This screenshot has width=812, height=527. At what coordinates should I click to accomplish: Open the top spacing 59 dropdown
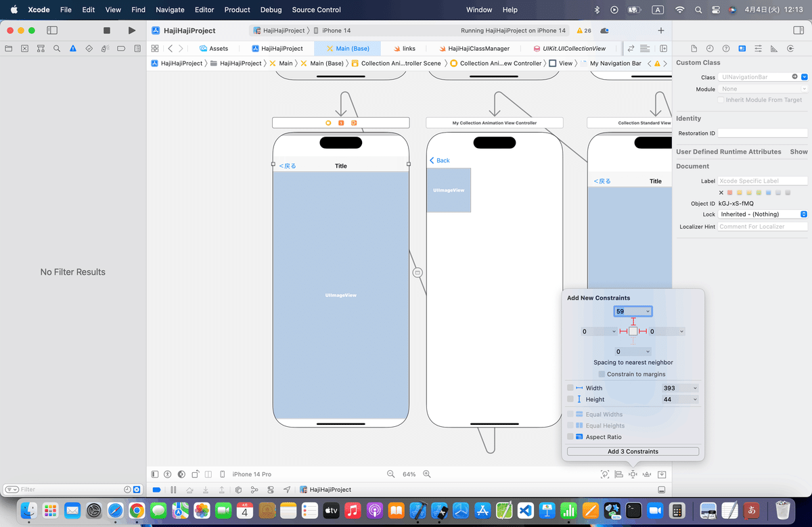[x=648, y=311]
